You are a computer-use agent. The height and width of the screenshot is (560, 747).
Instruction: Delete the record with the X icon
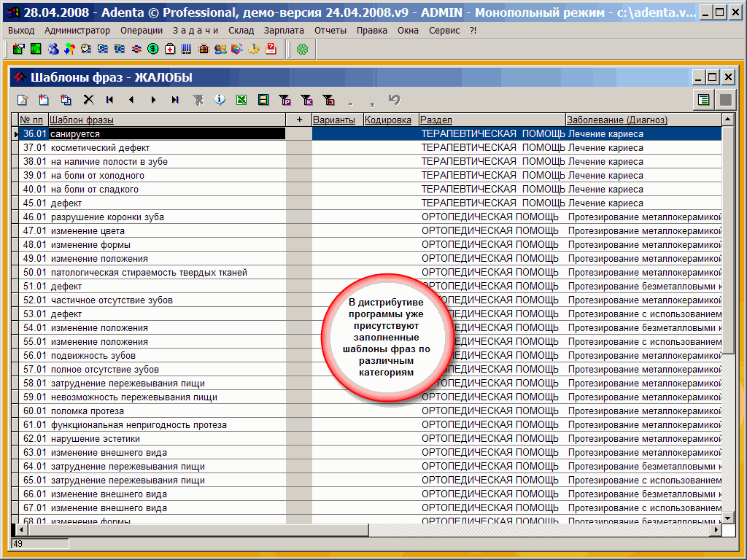88,100
